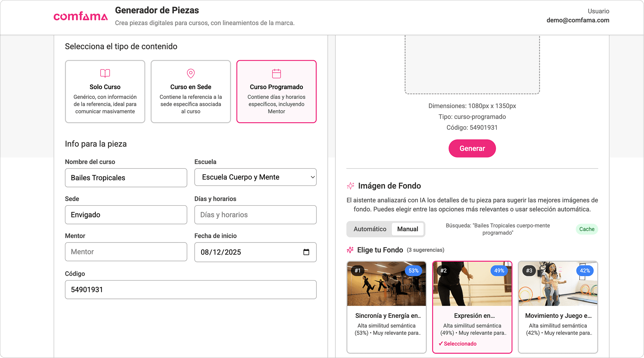
Task: Click the Días y horarios field
Action: pyautogui.click(x=255, y=215)
